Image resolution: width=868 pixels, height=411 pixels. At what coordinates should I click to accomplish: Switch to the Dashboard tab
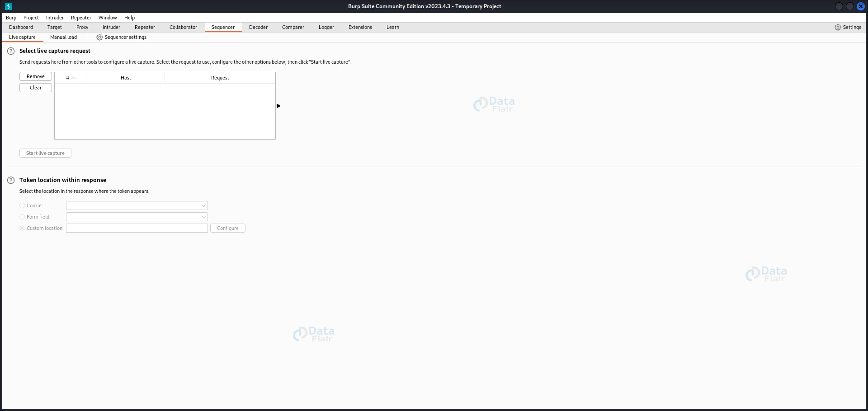(21, 27)
